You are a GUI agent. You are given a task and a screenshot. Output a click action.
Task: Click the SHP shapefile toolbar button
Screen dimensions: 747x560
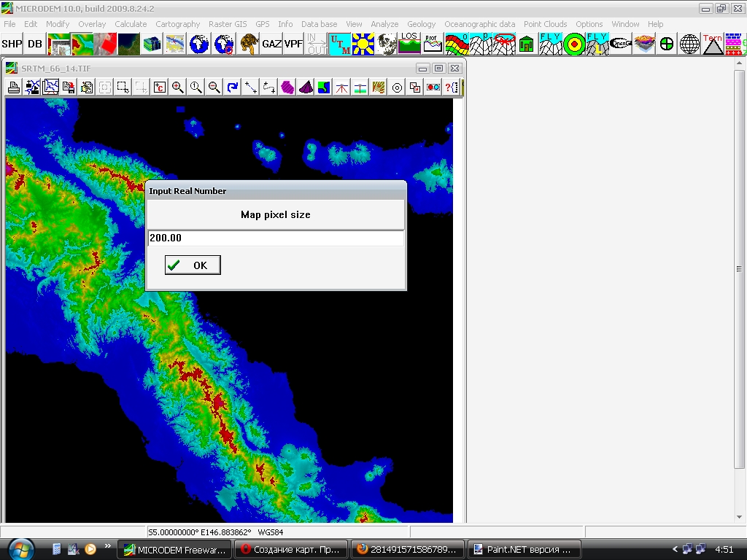pyautogui.click(x=12, y=44)
